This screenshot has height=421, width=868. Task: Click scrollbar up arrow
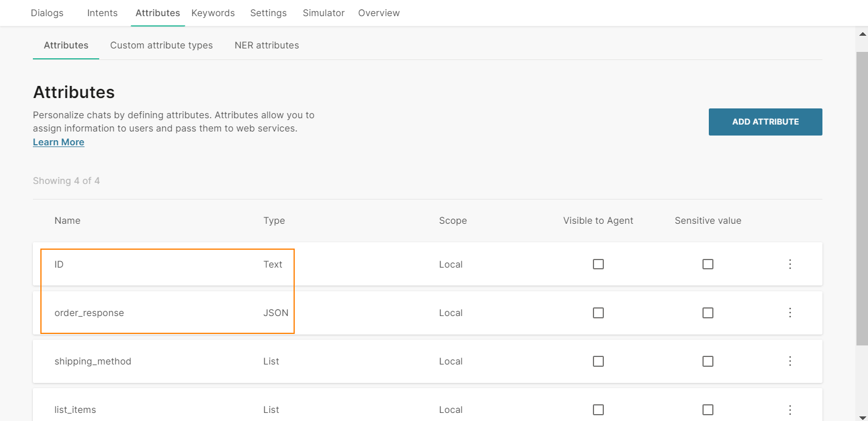[862, 33]
